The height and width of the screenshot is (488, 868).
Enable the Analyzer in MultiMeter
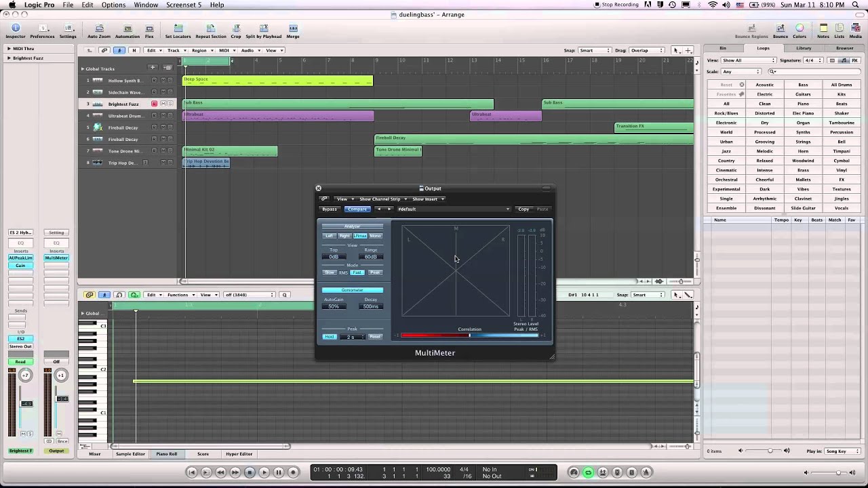tap(352, 226)
